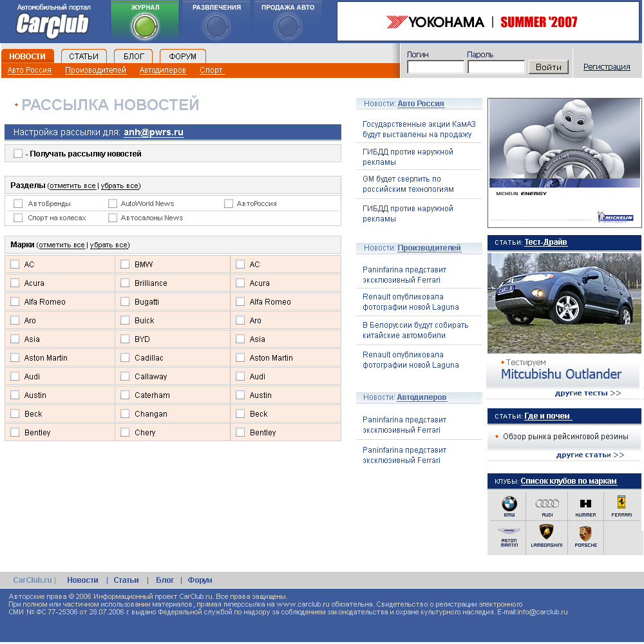Click footer Форум link
Image resolution: width=644 pixels, height=644 pixels.
pos(200,580)
